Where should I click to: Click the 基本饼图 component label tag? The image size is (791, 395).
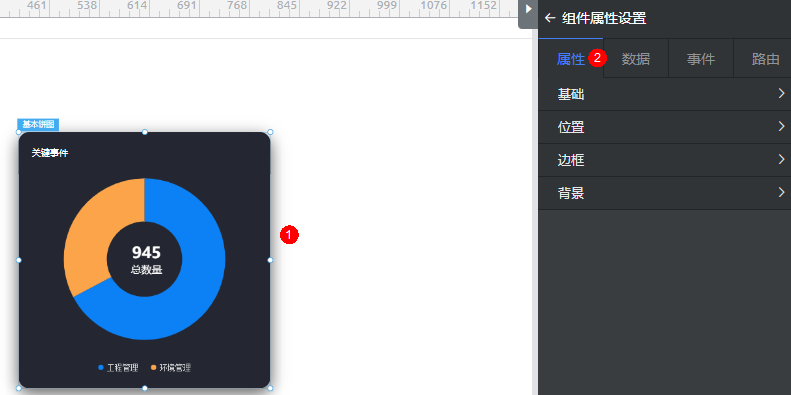click(38, 125)
